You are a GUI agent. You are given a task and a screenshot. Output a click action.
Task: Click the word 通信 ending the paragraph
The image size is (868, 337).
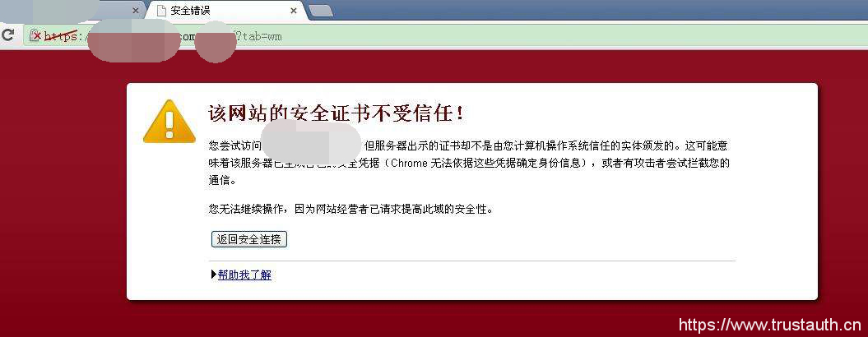219,180
